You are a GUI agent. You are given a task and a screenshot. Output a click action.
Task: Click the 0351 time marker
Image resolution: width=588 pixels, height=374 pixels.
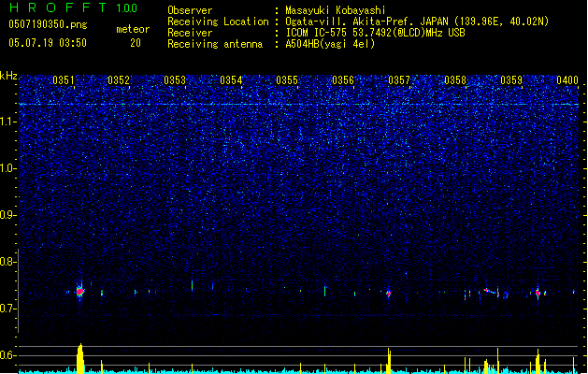[64, 80]
